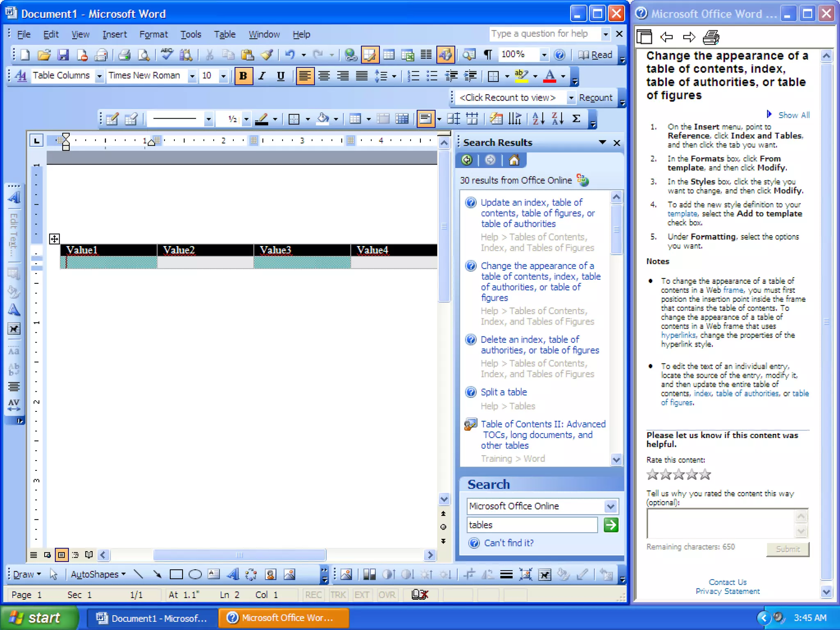Open the Microsoft Office Online search scope dropdown
The image size is (840, 630).
click(610, 506)
